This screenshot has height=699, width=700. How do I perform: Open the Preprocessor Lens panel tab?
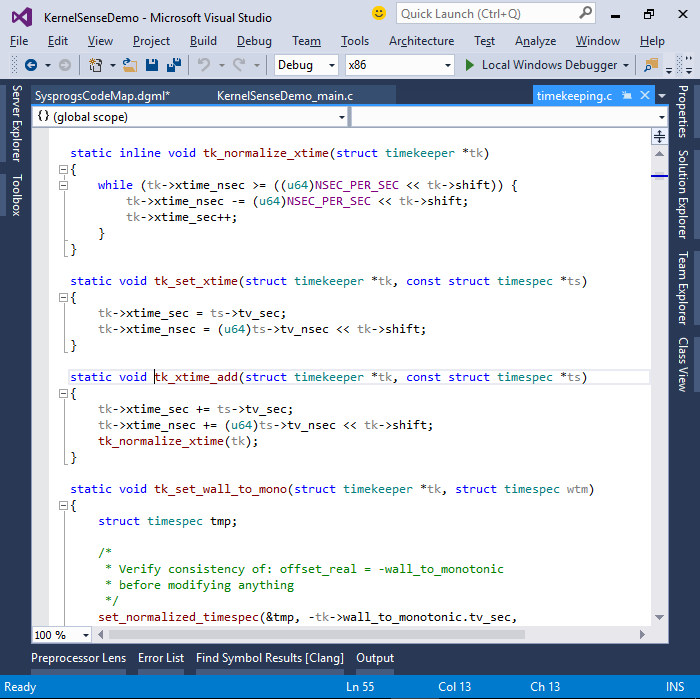pos(79,658)
